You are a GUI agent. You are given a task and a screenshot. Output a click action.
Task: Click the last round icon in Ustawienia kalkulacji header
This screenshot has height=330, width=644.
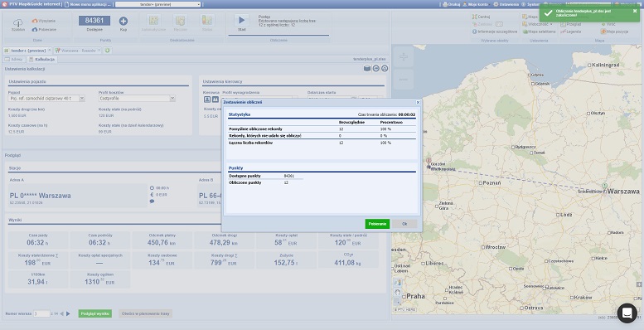click(385, 69)
